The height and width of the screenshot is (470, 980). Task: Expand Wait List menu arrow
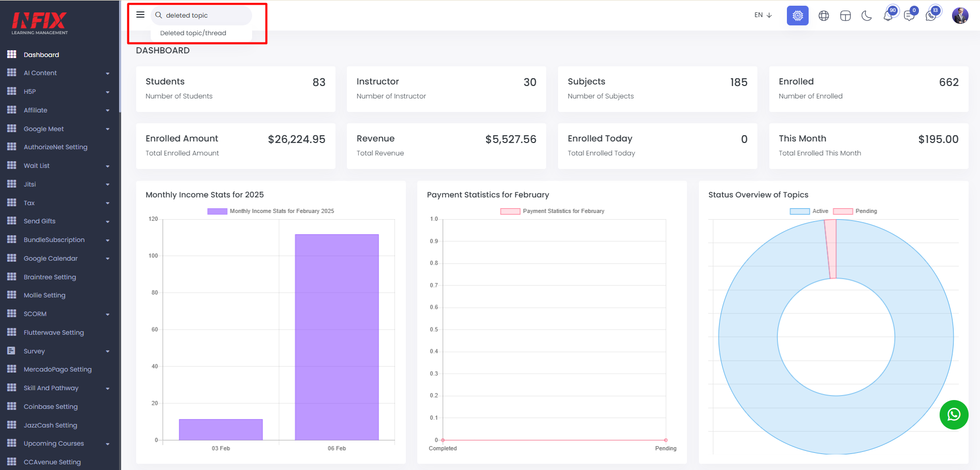(108, 166)
